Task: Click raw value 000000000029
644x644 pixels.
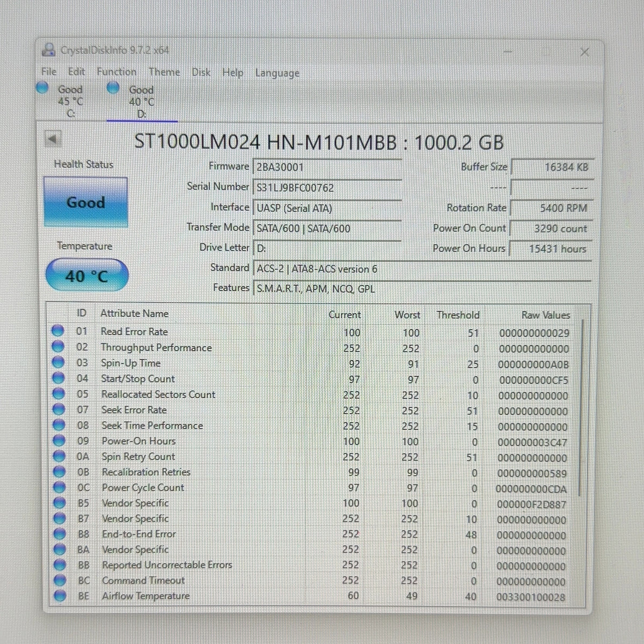Action: pos(534,333)
